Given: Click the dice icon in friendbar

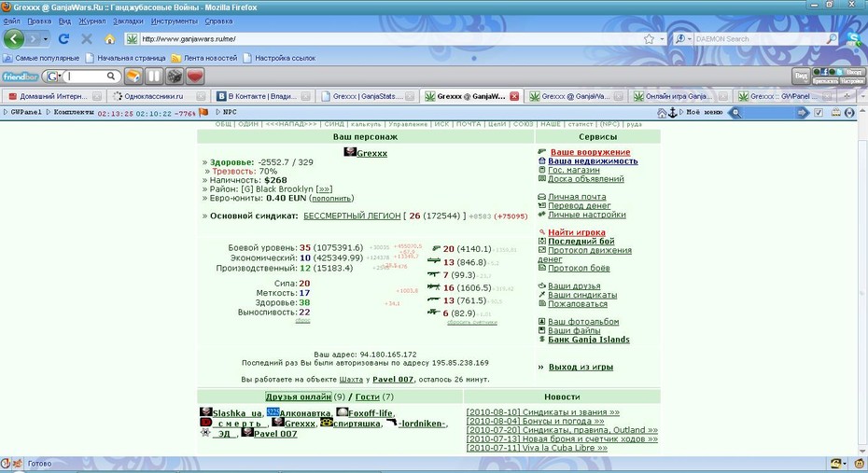Looking at the screenshot, I should pyautogui.click(x=175, y=76).
